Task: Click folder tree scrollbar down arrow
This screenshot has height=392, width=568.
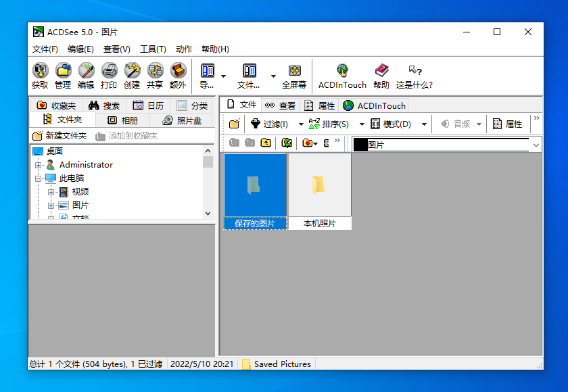Action: point(208,214)
